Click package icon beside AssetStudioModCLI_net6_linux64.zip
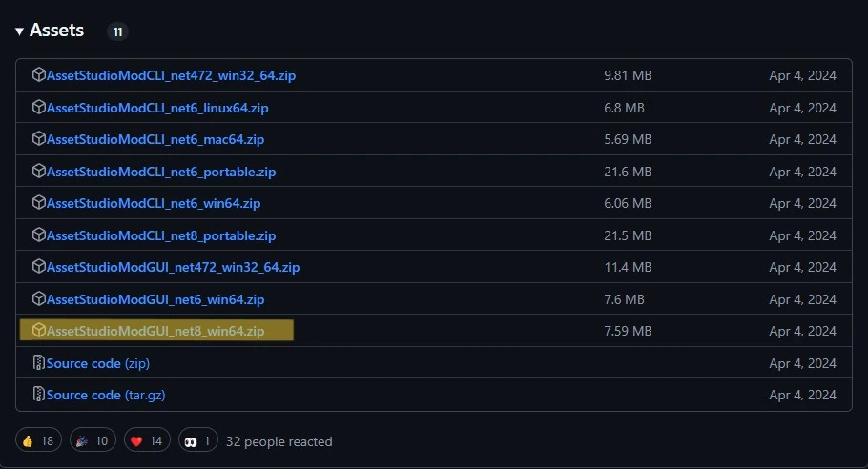The height and width of the screenshot is (469, 868). click(39, 107)
